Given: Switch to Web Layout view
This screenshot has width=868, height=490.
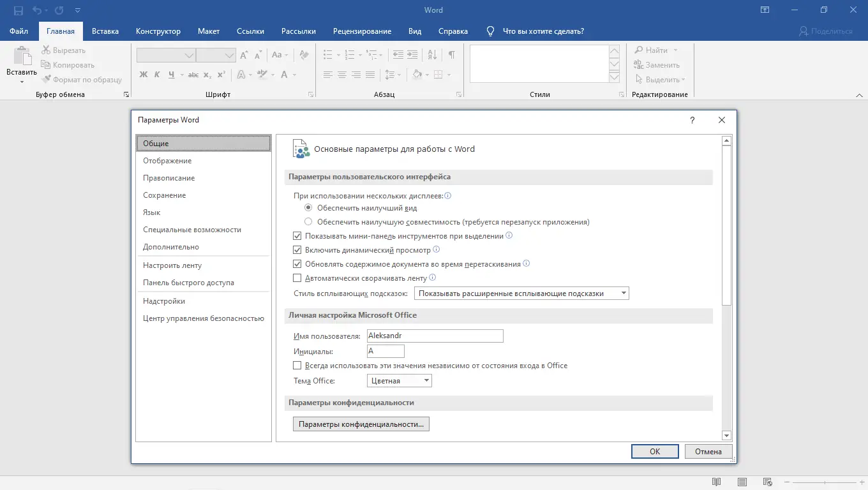Looking at the screenshot, I should pyautogui.click(x=768, y=482).
